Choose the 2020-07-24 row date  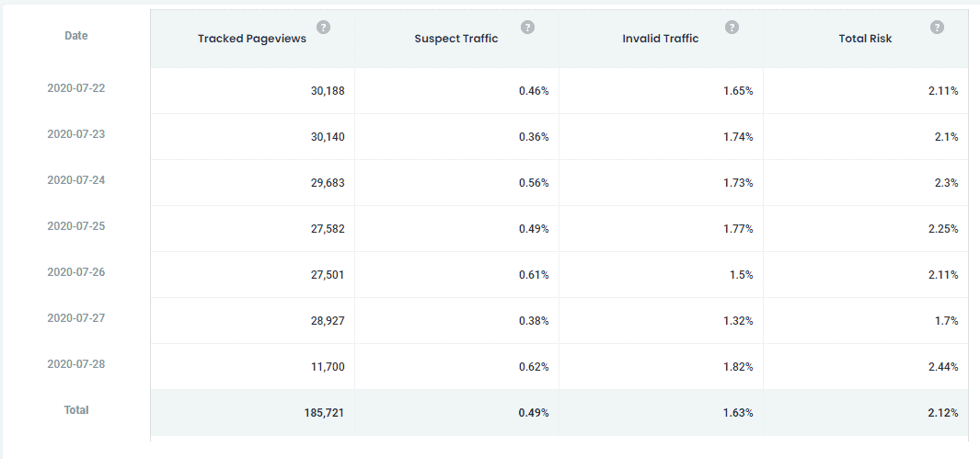coord(76,180)
